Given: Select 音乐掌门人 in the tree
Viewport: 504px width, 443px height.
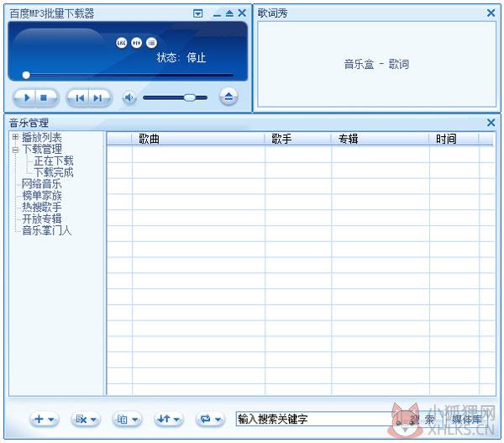Looking at the screenshot, I should click(x=46, y=230).
